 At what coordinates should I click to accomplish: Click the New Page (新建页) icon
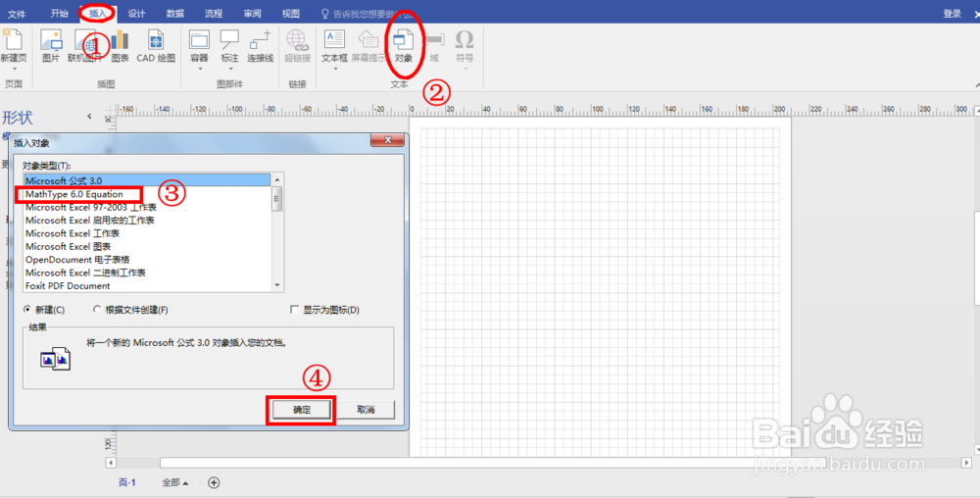click(x=13, y=39)
